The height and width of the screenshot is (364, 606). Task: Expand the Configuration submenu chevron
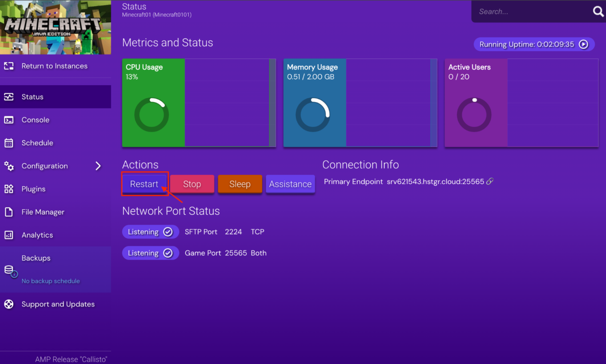click(98, 166)
